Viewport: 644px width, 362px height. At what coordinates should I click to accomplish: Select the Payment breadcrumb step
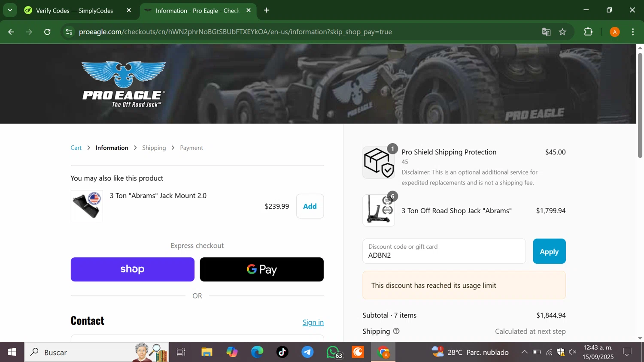[191, 148]
